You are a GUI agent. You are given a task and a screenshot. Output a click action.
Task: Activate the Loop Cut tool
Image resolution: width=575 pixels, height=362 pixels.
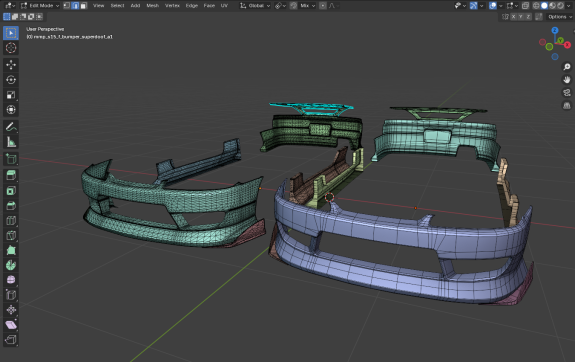(x=11, y=220)
